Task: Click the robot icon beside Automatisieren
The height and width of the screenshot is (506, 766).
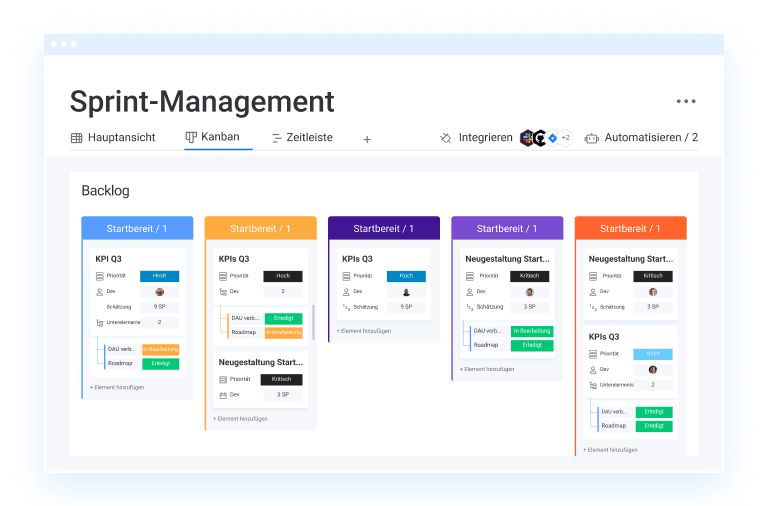Action: (592, 139)
